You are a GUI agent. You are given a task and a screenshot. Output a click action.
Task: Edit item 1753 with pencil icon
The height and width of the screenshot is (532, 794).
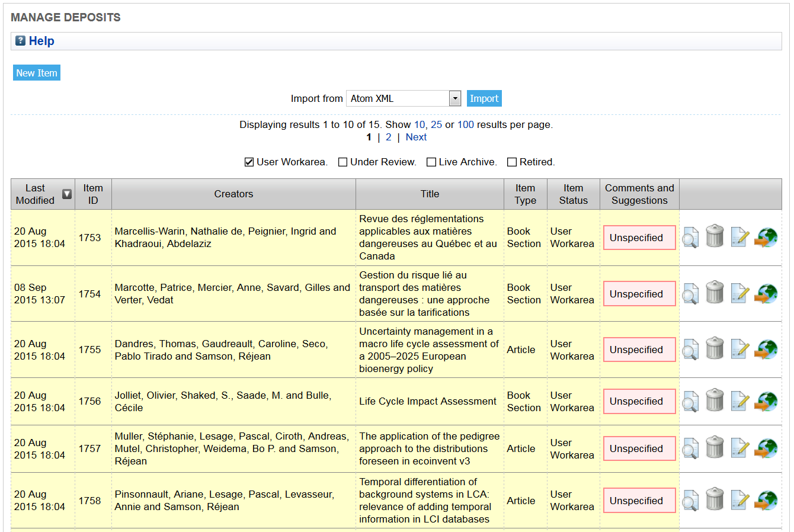click(739, 237)
